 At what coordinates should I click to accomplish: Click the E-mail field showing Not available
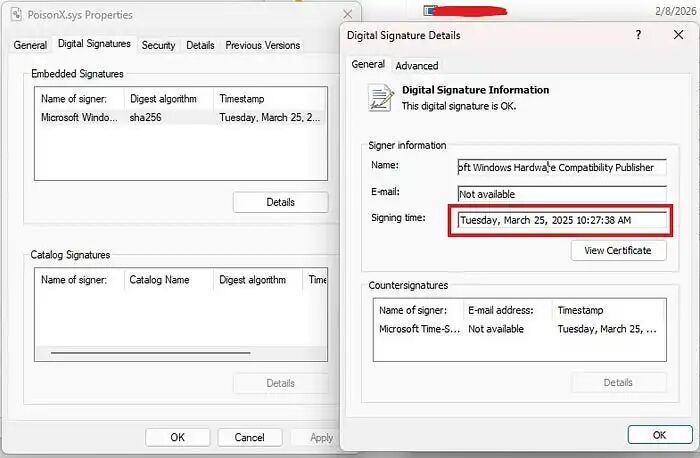[x=562, y=194]
